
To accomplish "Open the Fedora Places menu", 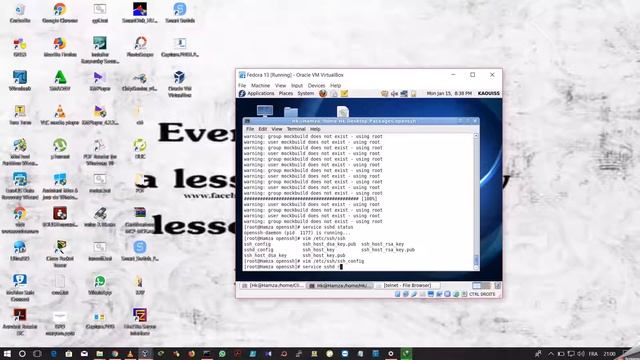I will (x=286, y=93).
